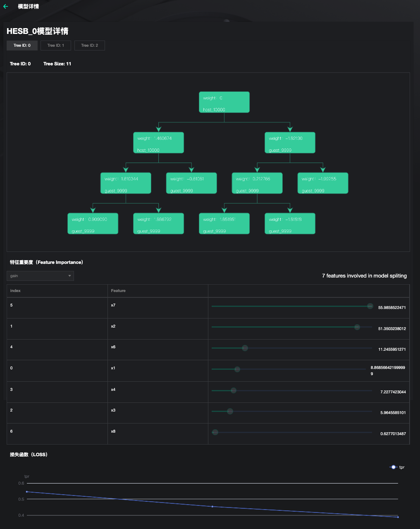Click the tpr legend marker icon

[x=393, y=467]
